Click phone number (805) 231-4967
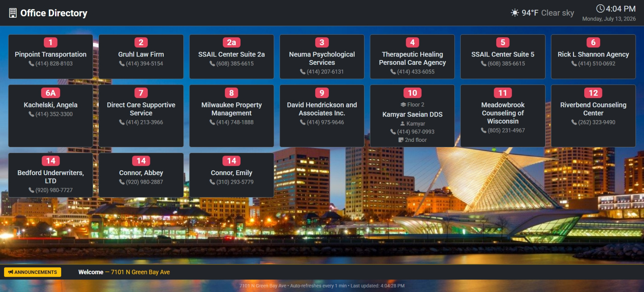644x292 pixels. pyautogui.click(x=506, y=131)
